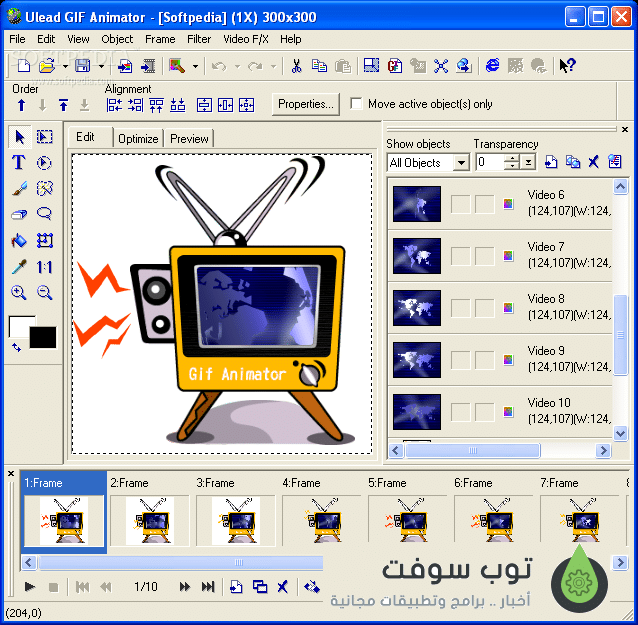Image resolution: width=638 pixels, height=625 pixels.
Task: Open the Object menu
Action: (x=117, y=39)
